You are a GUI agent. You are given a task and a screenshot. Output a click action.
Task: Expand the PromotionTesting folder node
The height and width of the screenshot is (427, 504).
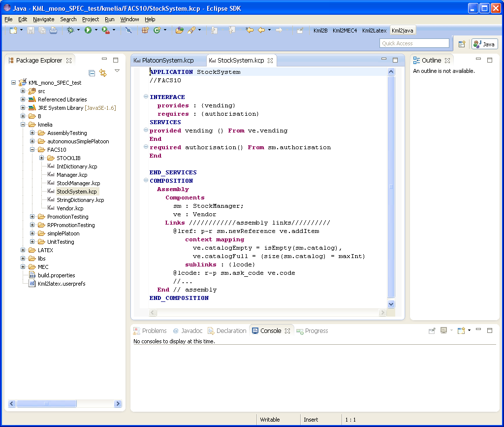point(32,217)
